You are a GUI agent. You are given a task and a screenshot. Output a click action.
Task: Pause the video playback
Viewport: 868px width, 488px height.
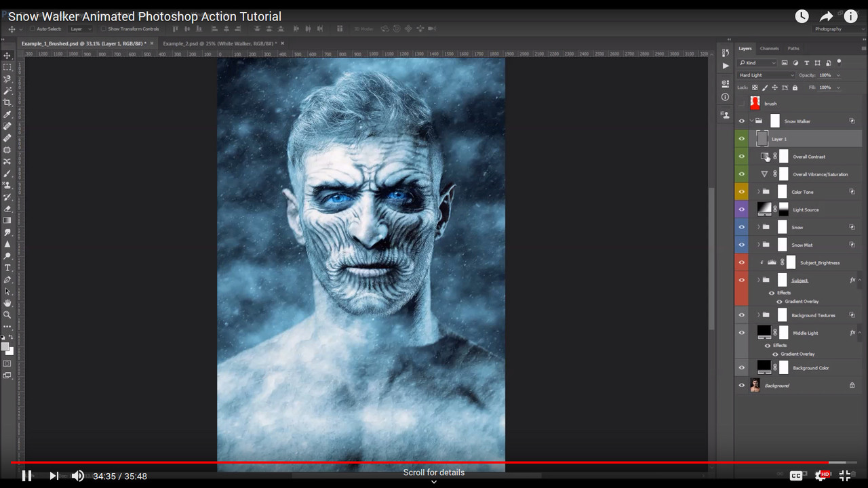(27, 475)
